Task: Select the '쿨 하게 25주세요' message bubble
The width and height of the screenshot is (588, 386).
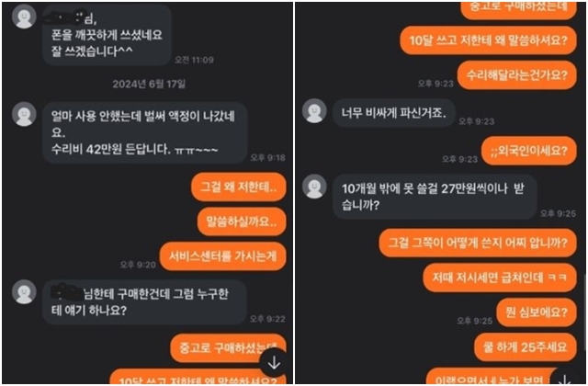Action: (x=526, y=347)
